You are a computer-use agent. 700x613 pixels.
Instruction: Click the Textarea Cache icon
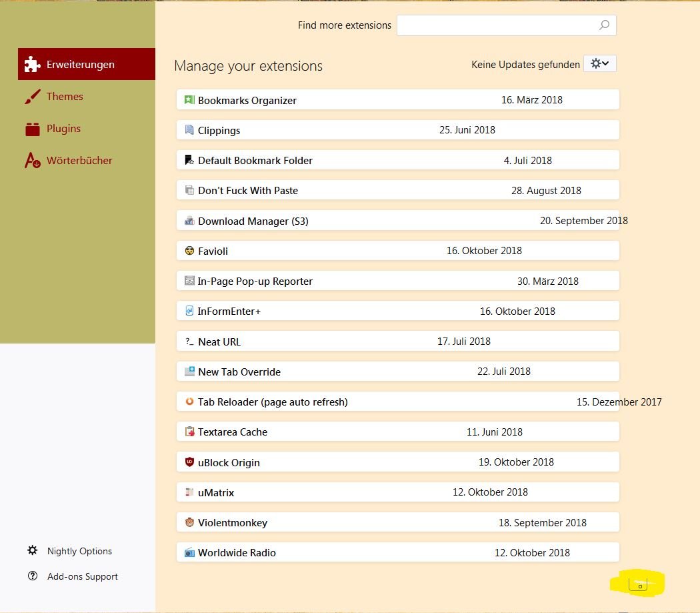(x=189, y=432)
